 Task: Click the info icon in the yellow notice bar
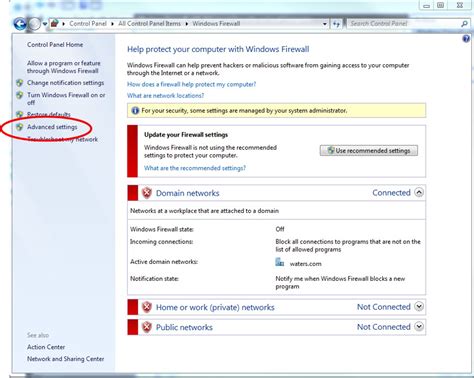point(135,110)
